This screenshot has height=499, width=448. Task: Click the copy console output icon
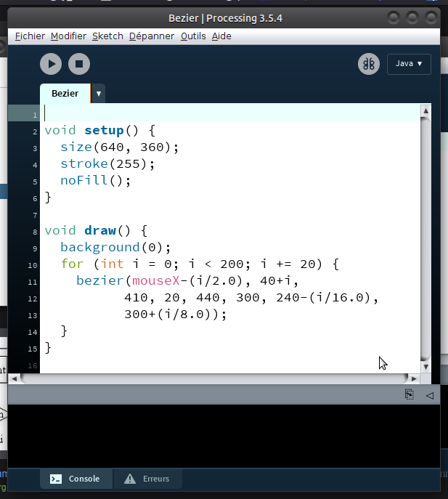(410, 394)
